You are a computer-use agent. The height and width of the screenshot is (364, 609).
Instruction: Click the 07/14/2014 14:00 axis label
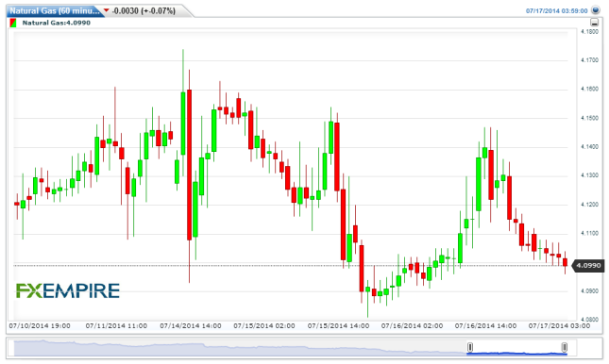click(191, 325)
